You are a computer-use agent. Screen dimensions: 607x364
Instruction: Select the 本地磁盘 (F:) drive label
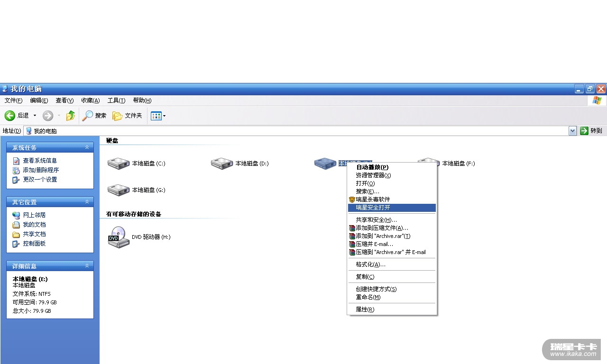(459, 164)
